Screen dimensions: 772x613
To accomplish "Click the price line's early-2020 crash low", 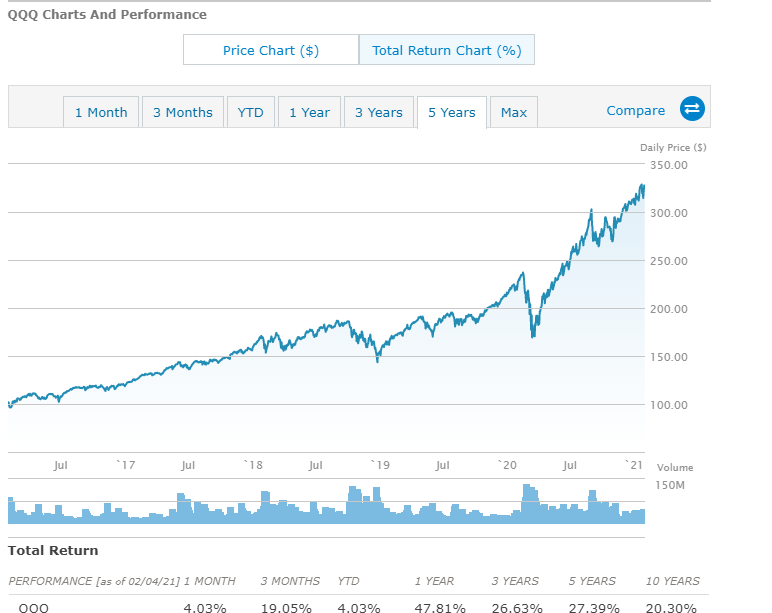I will coord(533,336).
